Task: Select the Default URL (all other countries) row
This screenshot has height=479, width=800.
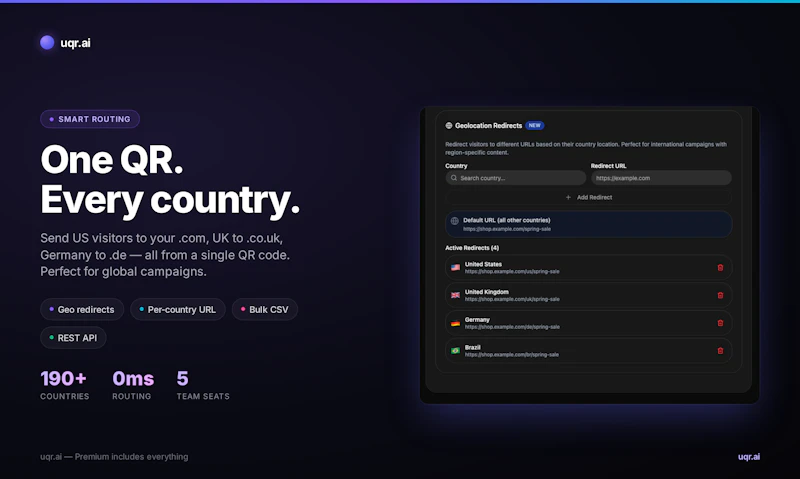Action: pos(589,224)
